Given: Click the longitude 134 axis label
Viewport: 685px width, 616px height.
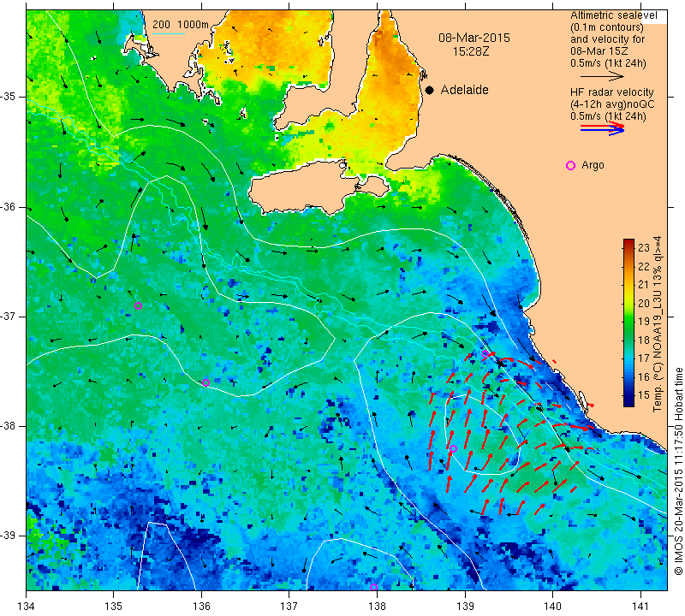Looking at the screenshot, I should tap(27, 607).
